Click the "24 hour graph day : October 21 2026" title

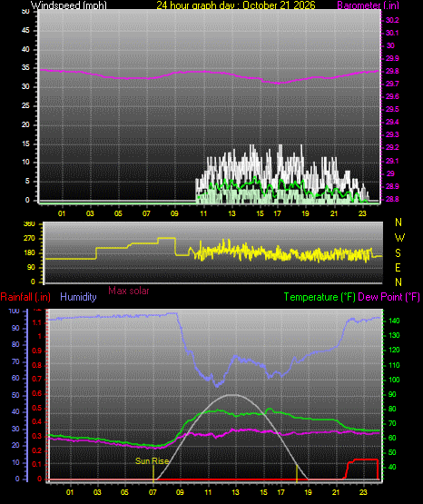pyautogui.click(x=236, y=5)
